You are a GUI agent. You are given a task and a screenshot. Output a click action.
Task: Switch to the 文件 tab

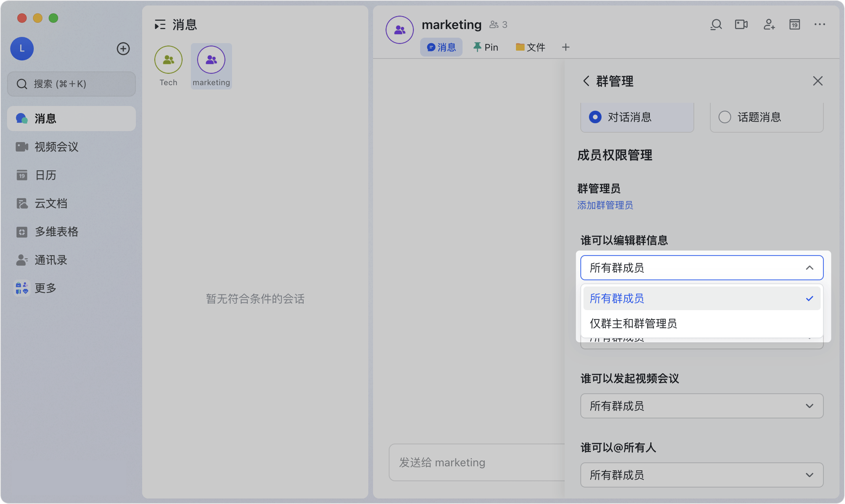530,47
